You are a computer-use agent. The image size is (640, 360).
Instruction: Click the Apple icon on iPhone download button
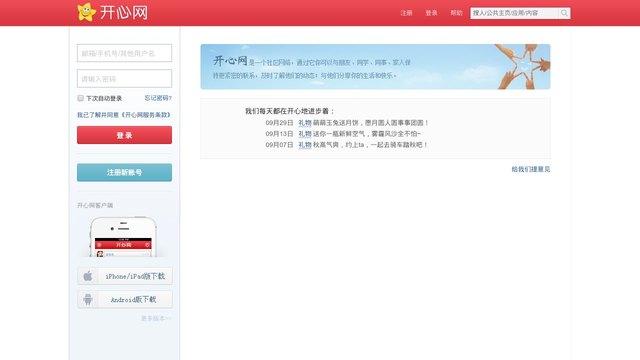pos(88,276)
